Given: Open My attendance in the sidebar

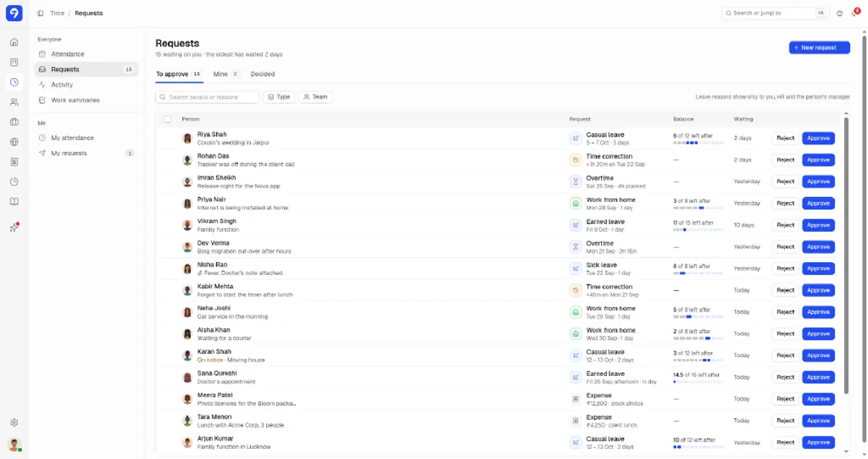Looking at the screenshot, I should coord(86,138).
